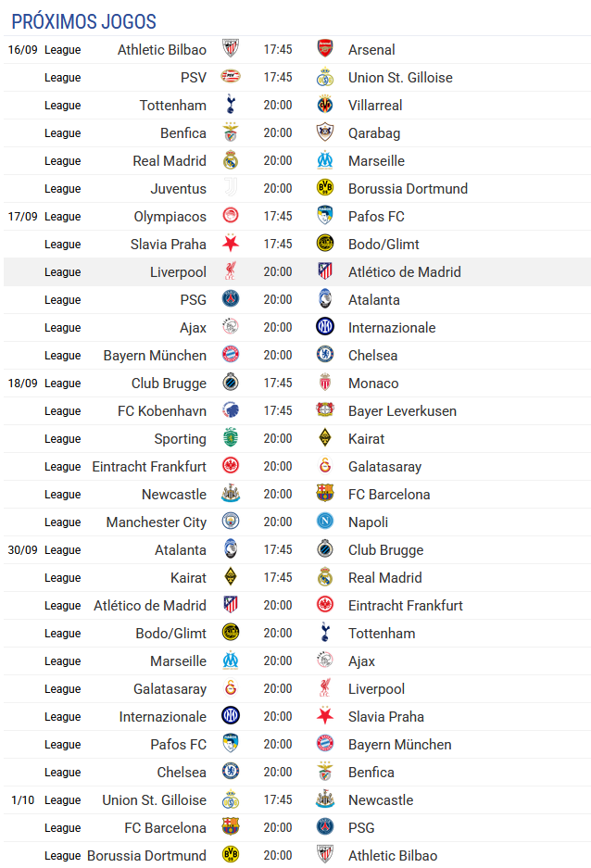Select the Borussia Dortmund crest beside Juventus
The height and width of the screenshot is (868, 591).
pyautogui.click(x=325, y=188)
